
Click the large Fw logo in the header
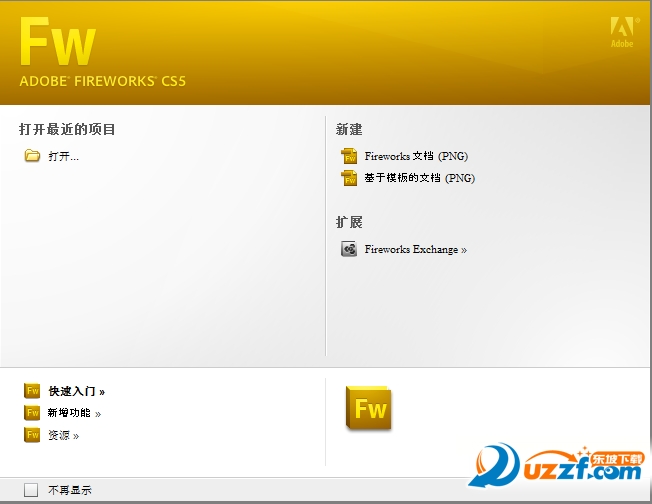coord(58,42)
